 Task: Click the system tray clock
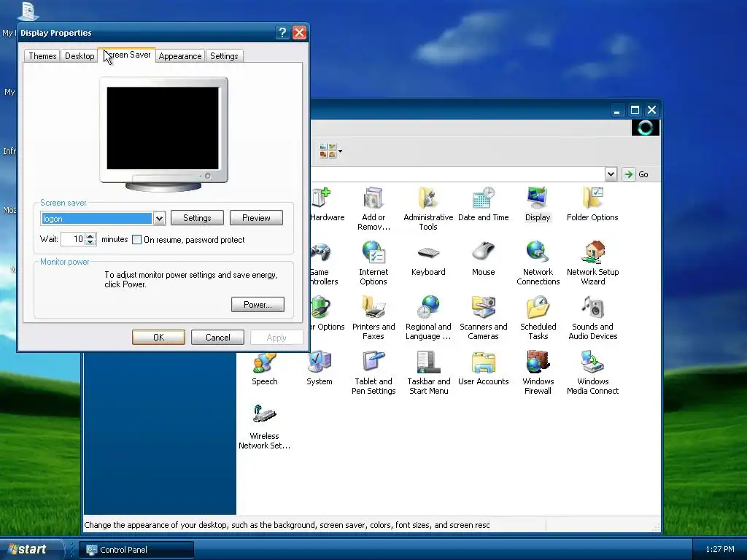pos(720,549)
